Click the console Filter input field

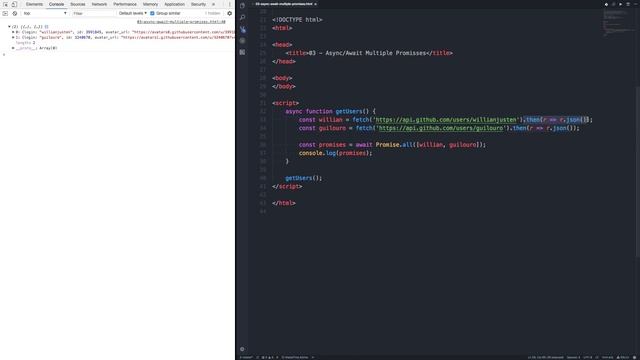[x=93, y=13]
